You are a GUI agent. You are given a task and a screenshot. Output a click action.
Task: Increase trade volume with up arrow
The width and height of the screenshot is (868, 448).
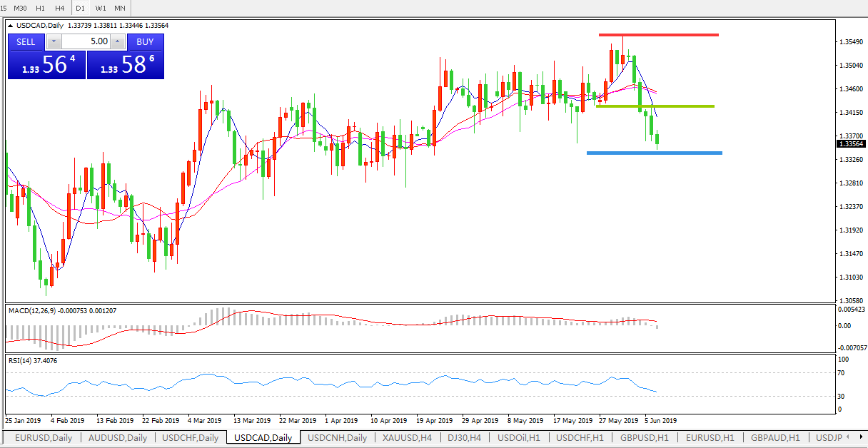tap(118, 42)
